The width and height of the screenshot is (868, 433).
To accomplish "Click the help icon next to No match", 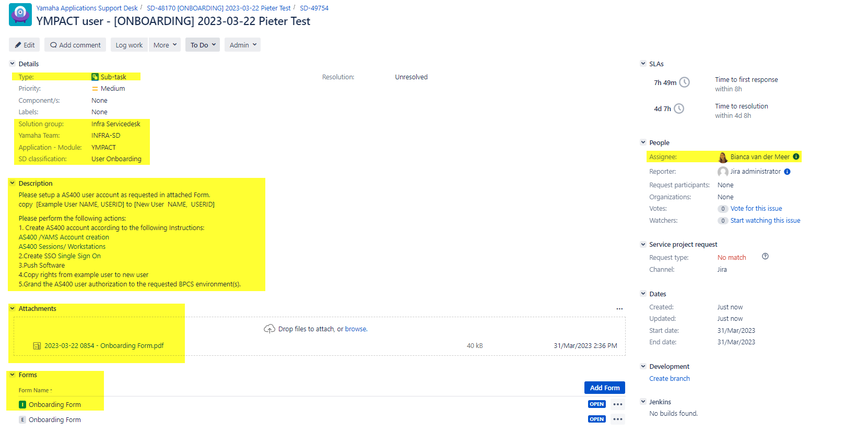I will point(765,256).
